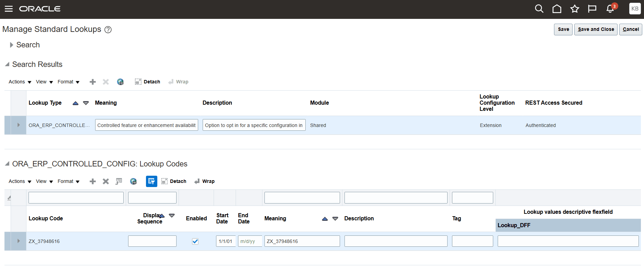Viewport: 644px width, 267px height.
Task: Add new lookup type in Search Results
Action: pos(93,82)
